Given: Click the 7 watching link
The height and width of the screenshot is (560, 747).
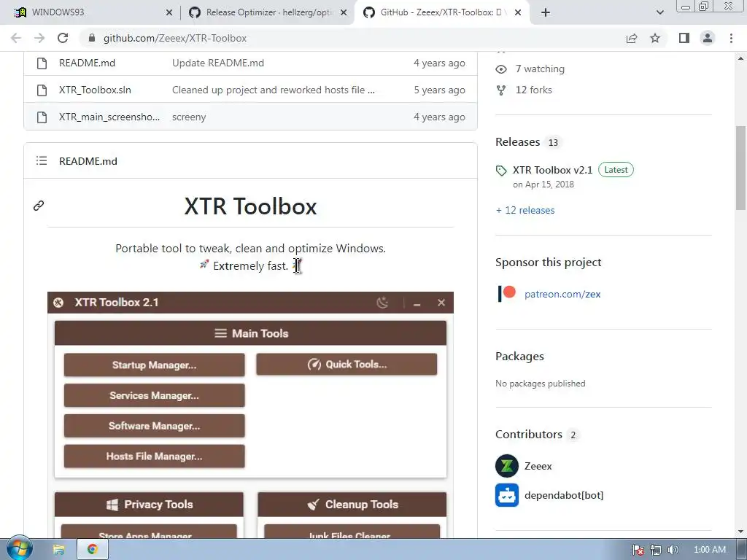Looking at the screenshot, I should (x=540, y=69).
